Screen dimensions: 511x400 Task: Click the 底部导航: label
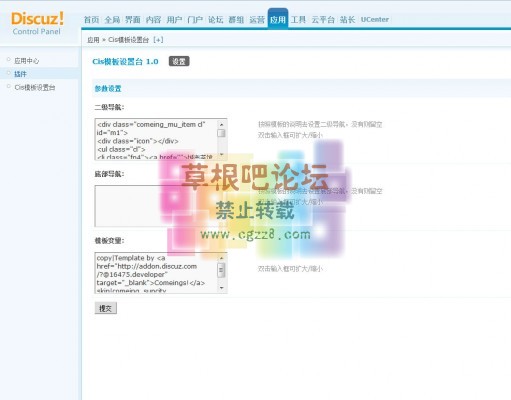point(109,174)
